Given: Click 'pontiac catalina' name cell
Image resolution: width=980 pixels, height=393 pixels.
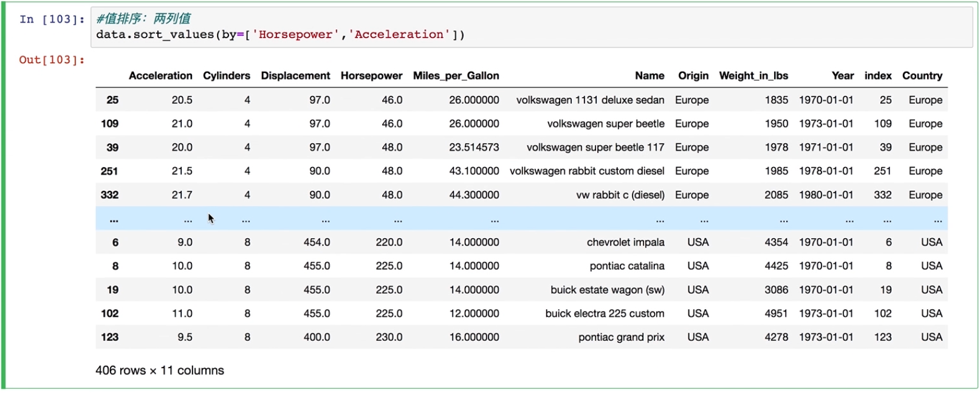Looking at the screenshot, I should click(627, 265).
